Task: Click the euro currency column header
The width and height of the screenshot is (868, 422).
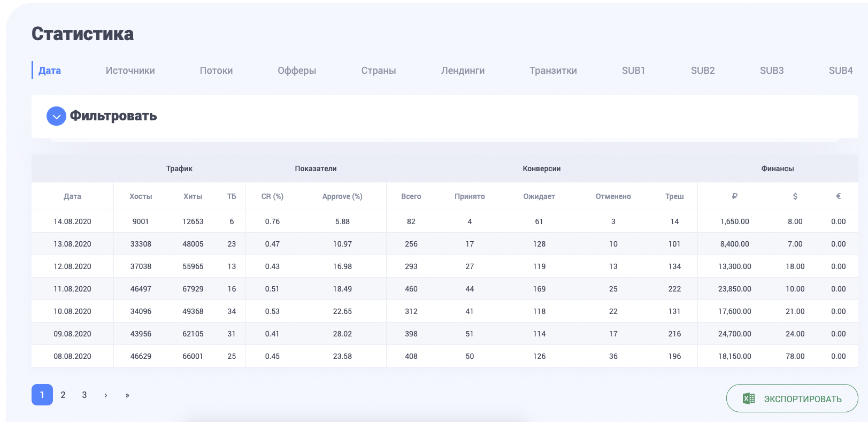Action: tap(838, 196)
